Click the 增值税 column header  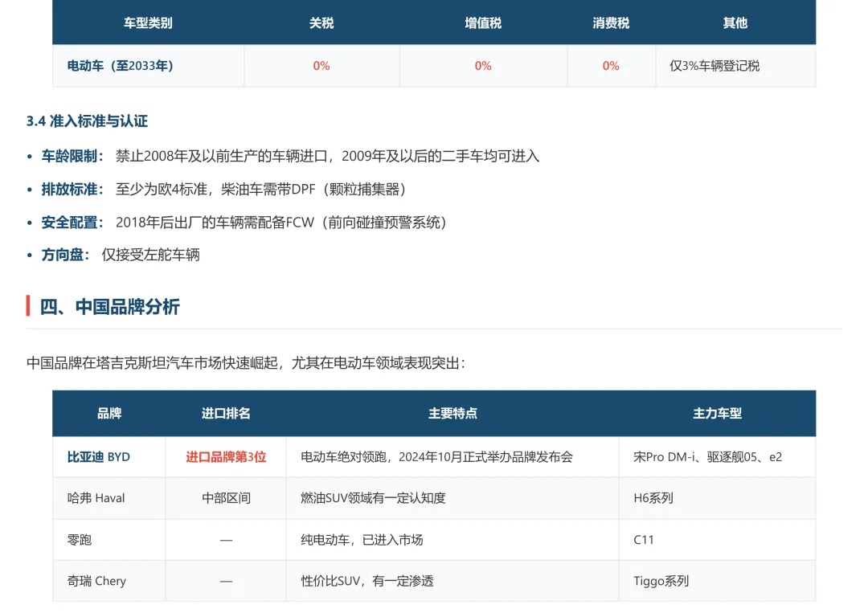(x=483, y=23)
